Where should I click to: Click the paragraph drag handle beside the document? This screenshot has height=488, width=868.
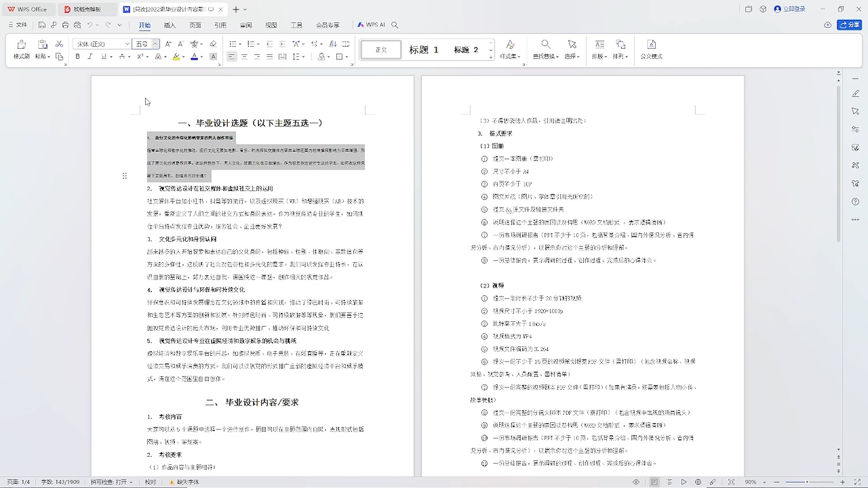point(125,176)
